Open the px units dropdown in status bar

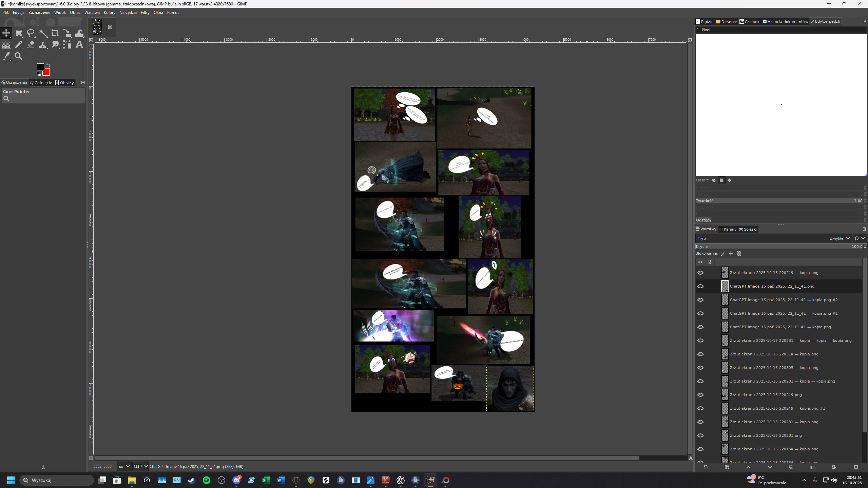tap(124, 467)
